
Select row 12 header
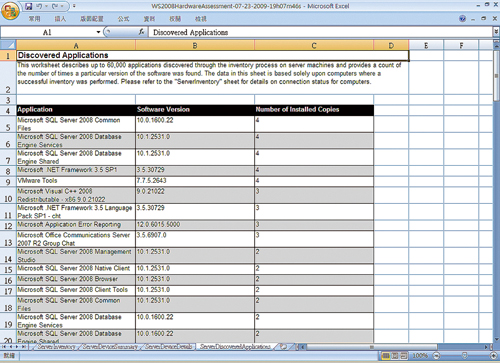click(x=8, y=226)
